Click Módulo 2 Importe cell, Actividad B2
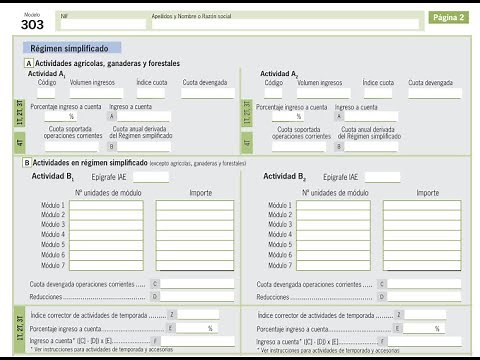480x360 pixels. 422,215
